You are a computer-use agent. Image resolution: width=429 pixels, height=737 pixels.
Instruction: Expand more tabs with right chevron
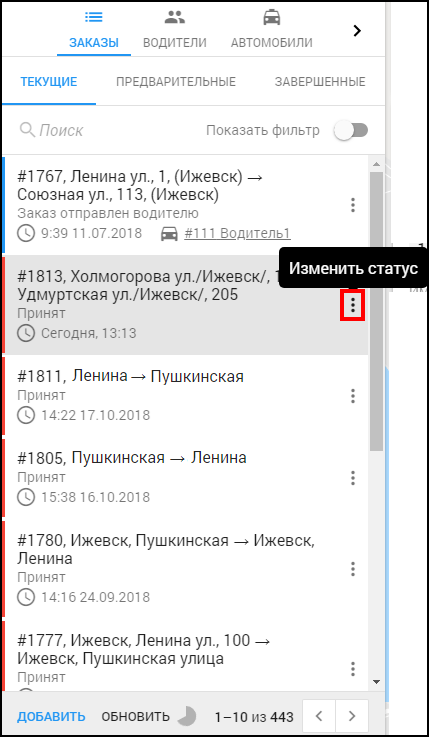click(357, 31)
